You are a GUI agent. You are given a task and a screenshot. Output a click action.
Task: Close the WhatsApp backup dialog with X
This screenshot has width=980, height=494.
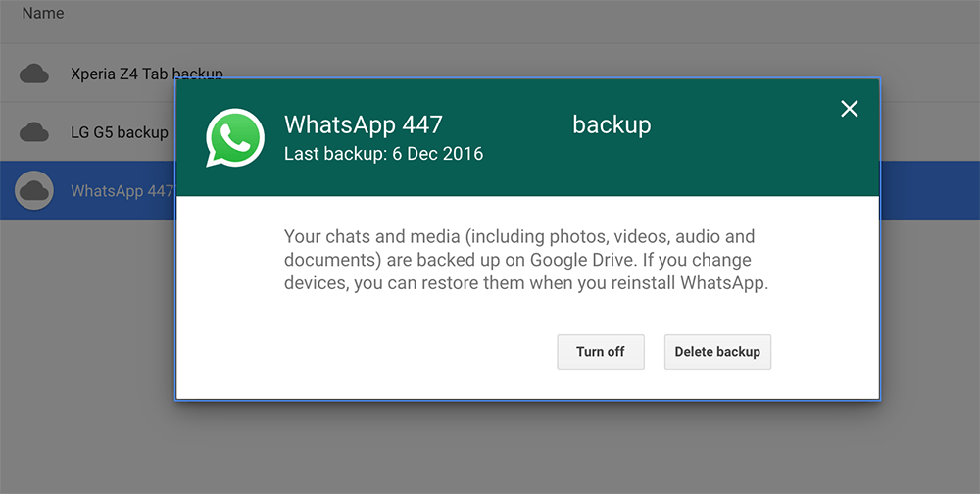pos(850,109)
